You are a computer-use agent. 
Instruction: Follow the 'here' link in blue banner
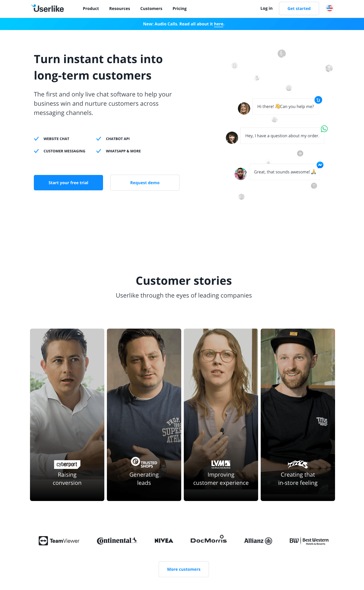pyautogui.click(x=219, y=24)
